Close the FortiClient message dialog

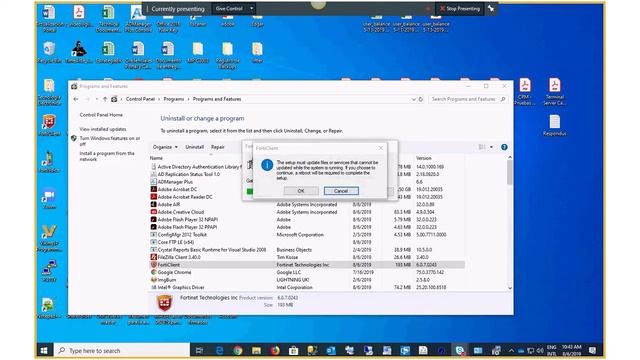pos(381,148)
